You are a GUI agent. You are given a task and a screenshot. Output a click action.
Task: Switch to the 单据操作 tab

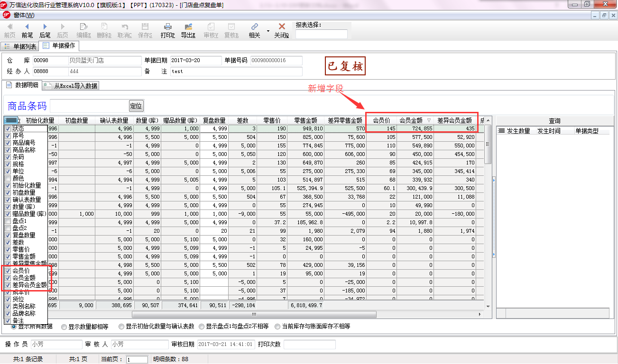[59, 46]
